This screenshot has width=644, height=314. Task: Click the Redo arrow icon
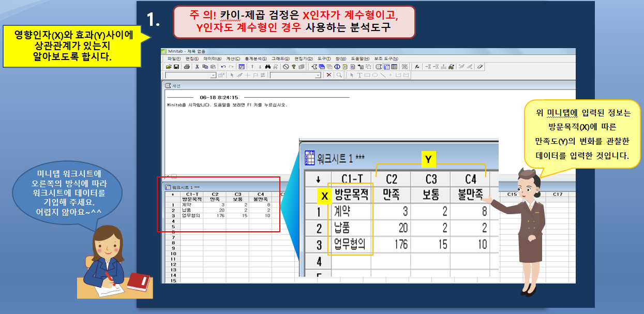(231, 67)
